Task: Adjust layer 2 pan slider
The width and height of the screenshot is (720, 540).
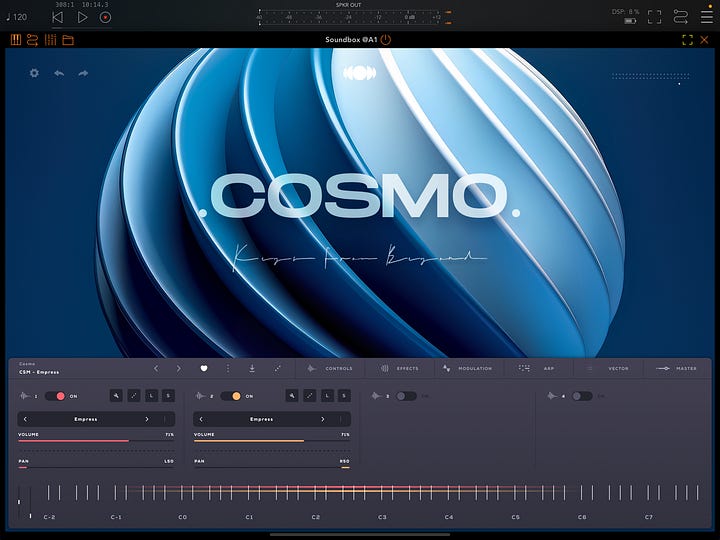Action: pos(272,467)
